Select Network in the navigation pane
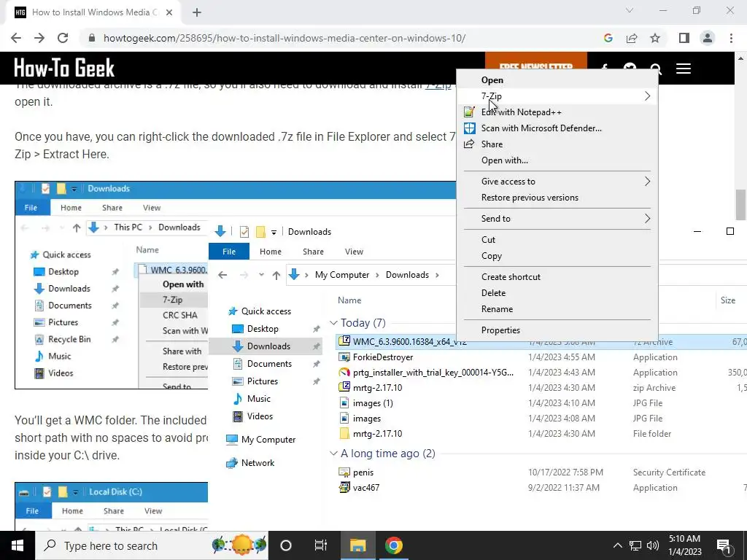747x560 pixels. 258,463
